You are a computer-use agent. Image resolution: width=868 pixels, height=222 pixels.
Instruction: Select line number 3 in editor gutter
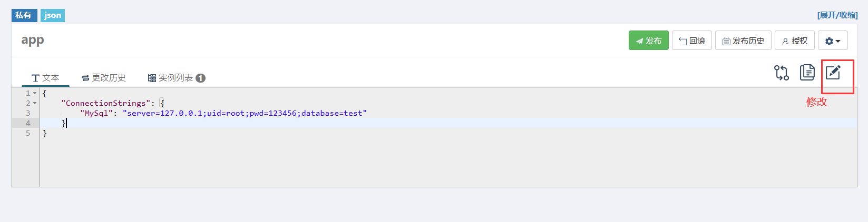pyautogui.click(x=28, y=113)
